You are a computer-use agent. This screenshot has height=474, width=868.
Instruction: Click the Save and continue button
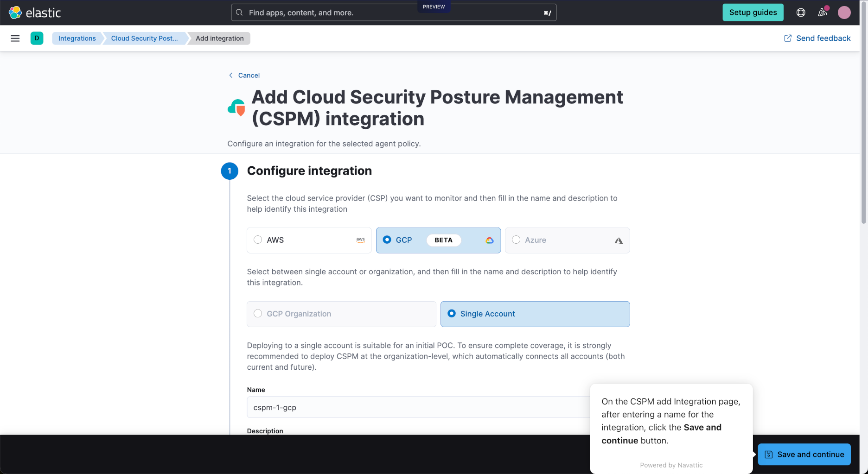pyautogui.click(x=804, y=454)
